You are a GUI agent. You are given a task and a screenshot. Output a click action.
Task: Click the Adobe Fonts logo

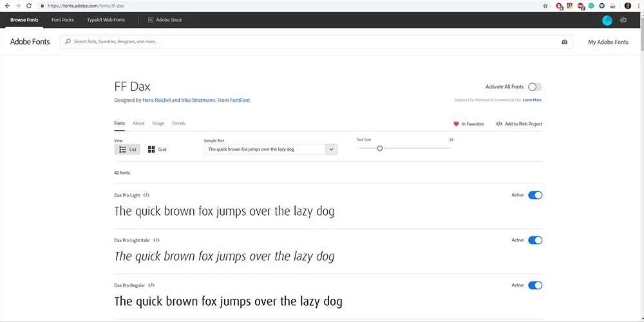(30, 41)
